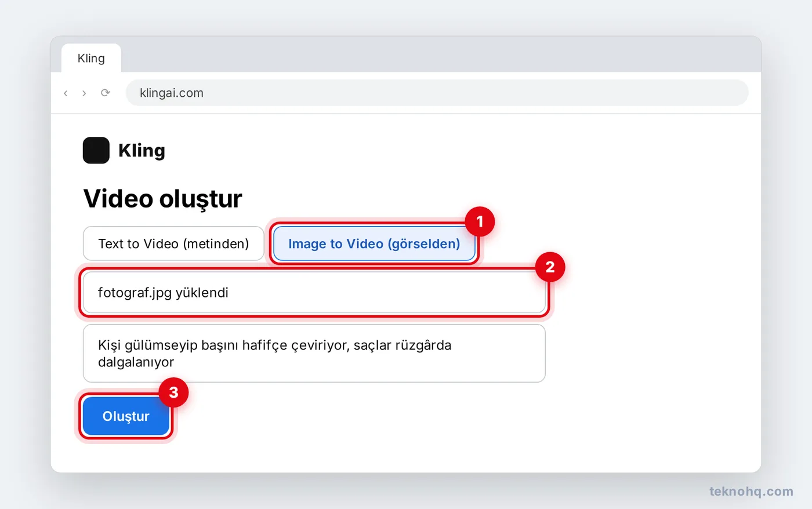Image resolution: width=812 pixels, height=509 pixels.
Task: Click the black Kling logo icon
Action: click(x=96, y=150)
